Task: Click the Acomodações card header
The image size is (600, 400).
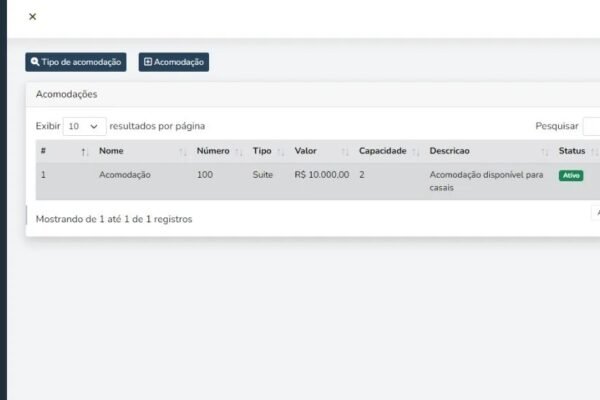Action: point(66,94)
